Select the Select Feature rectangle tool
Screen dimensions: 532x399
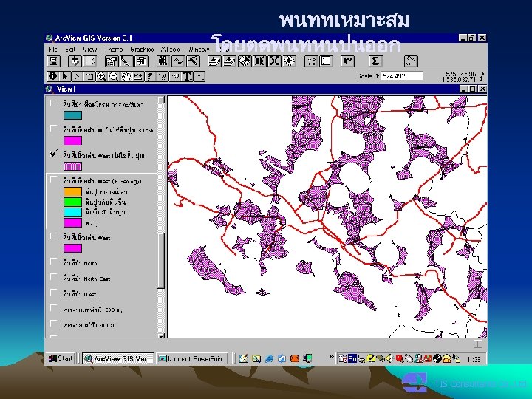click(x=89, y=76)
